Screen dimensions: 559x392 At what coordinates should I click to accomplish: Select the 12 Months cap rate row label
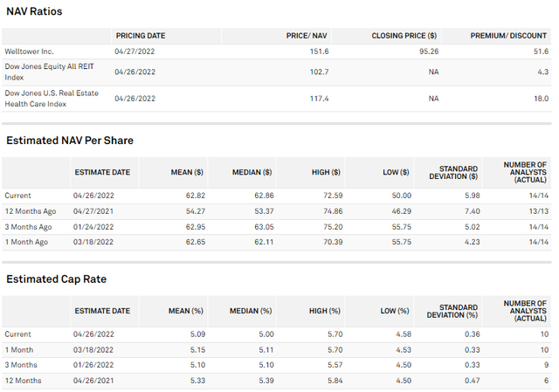coord(24,381)
